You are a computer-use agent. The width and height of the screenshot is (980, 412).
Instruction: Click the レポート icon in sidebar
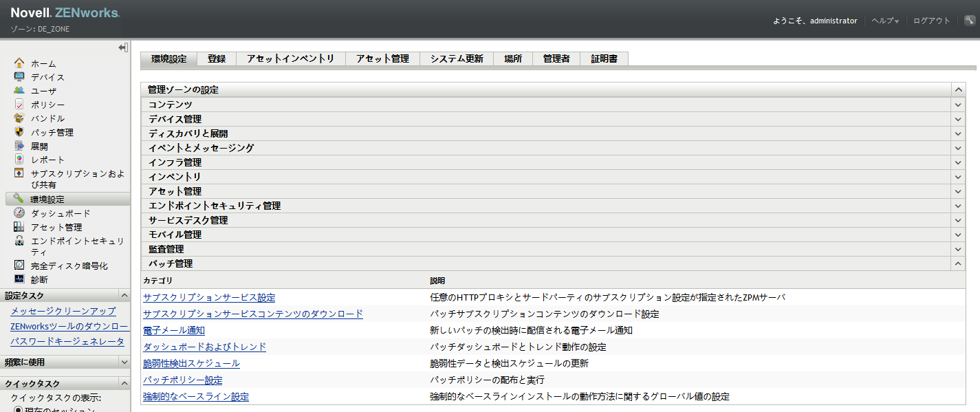[x=19, y=160]
